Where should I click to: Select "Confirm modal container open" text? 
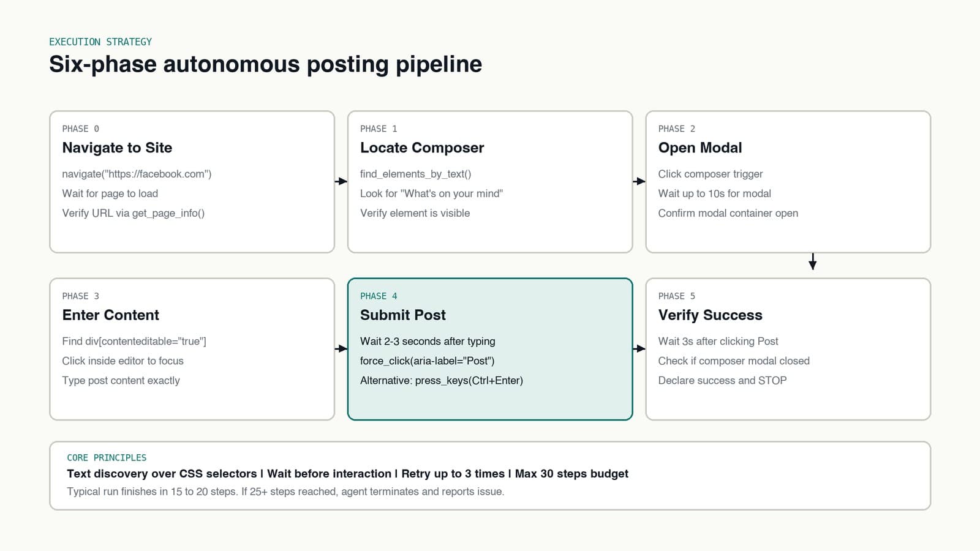tap(728, 213)
